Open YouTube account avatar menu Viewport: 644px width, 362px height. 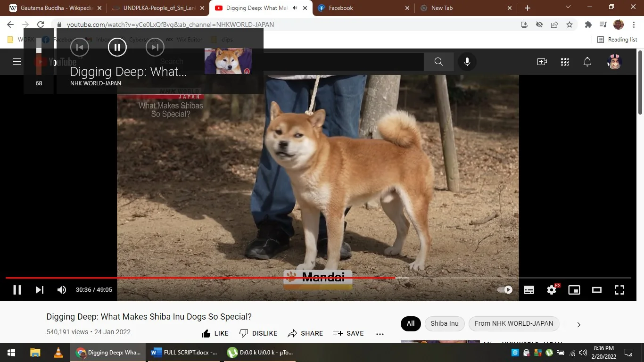(614, 62)
